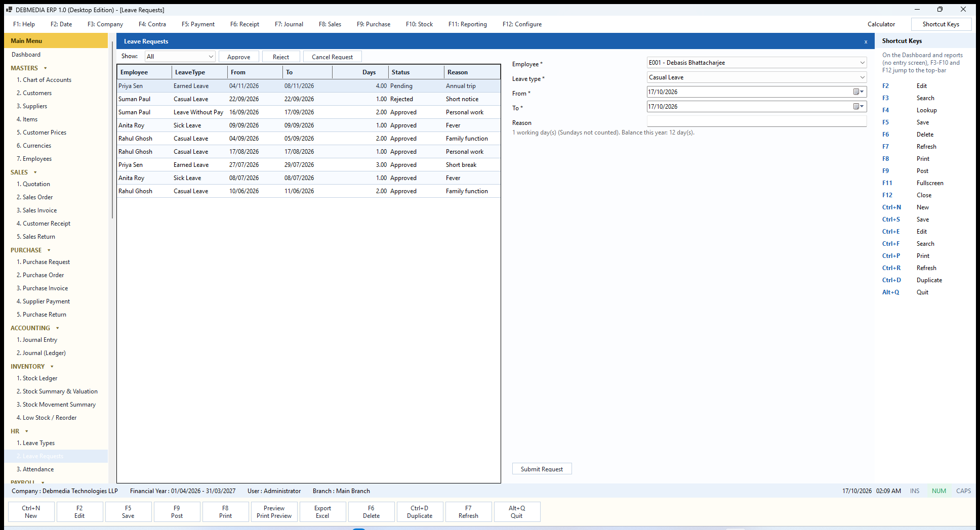Click the Preview Print Preview toolbar button
This screenshot has height=530, width=980.
click(x=274, y=512)
